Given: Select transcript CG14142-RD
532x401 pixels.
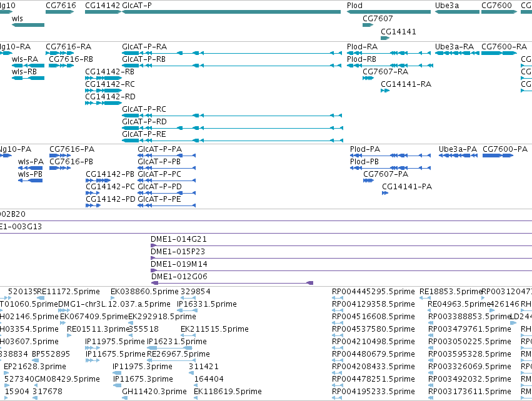Looking at the screenshot, I should coord(104,103).
